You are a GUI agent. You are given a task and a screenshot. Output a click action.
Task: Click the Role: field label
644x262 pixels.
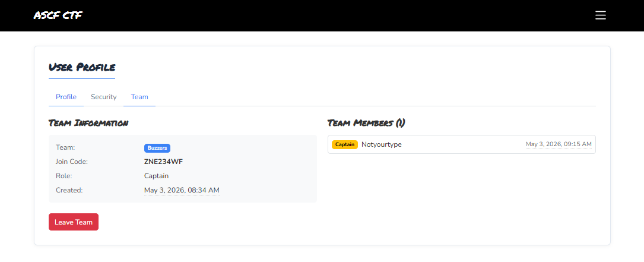tap(64, 176)
